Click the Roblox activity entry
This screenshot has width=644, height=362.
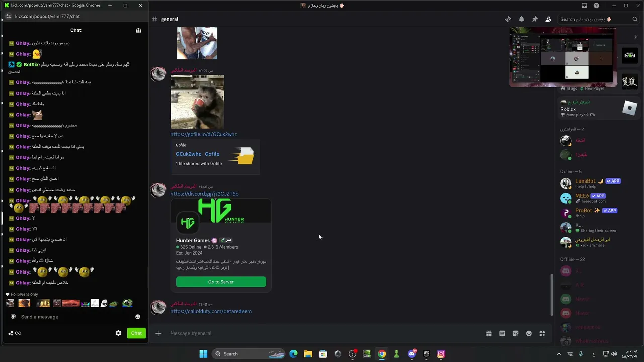[x=599, y=108]
